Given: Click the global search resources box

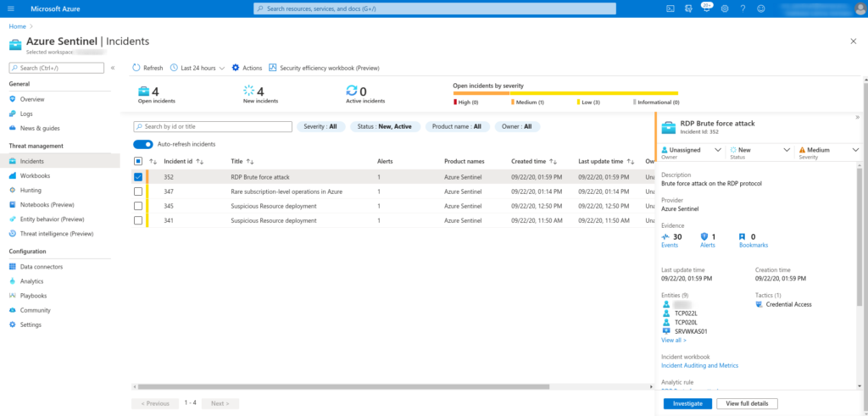Looking at the screenshot, I should click(435, 8).
